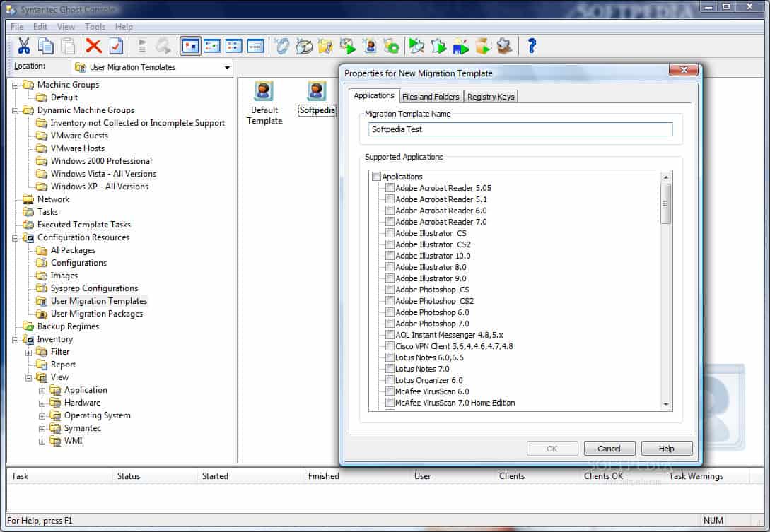Screen dimensions: 770x532
Task: Open the Edit menu
Action: [40, 27]
